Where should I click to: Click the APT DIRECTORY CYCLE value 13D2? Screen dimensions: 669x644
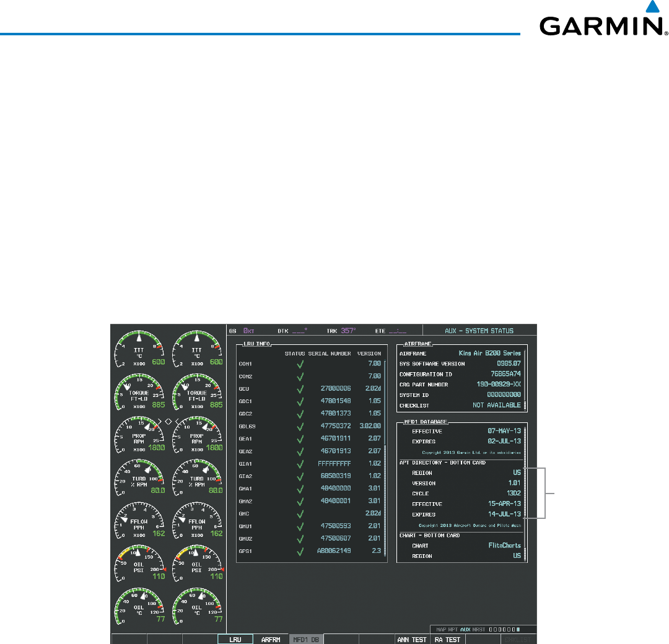pos(514,494)
